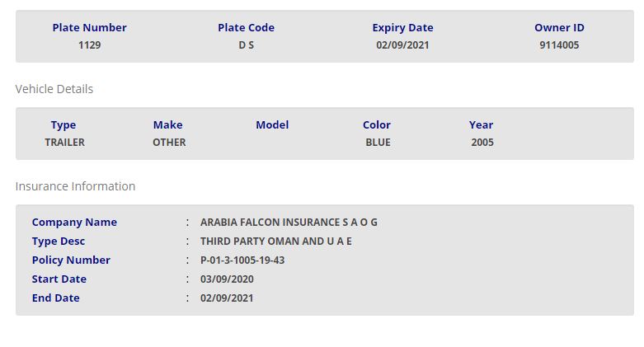Select the Third Party Oman and UAE text

click(x=276, y=241)
